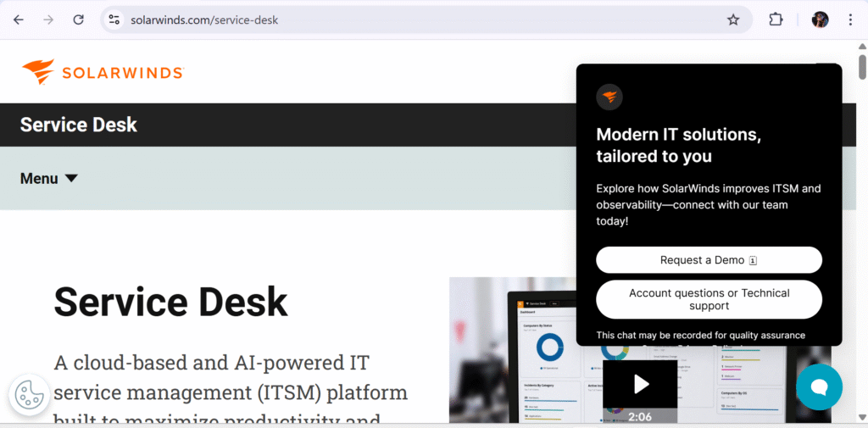Viewport: 868px width, 428px height.
Task: Play the 2:06 product video
Action: click(x=640, y=384)
